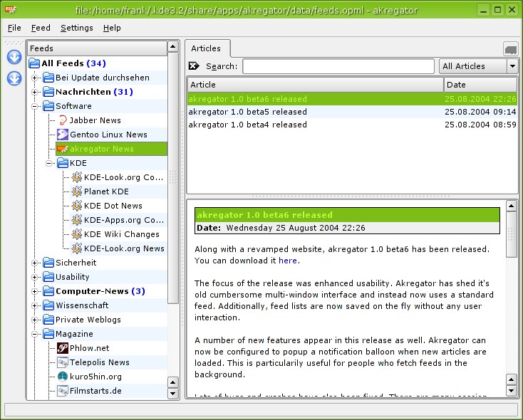
Task: Select article akregator 1.0 beta6 released in list
Action: click(352, 99)
